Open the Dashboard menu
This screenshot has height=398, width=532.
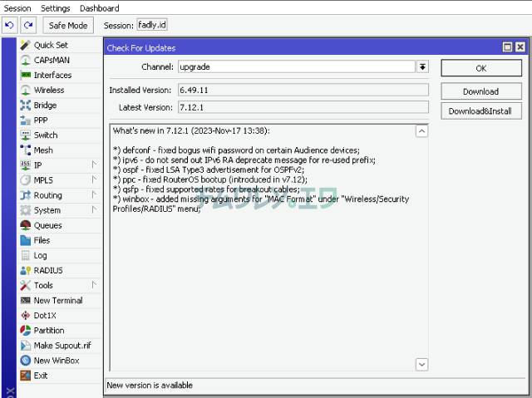click(99, 7)
